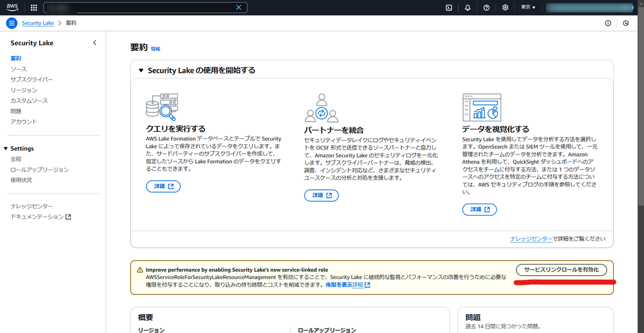Open the hexagon tools icon at top right
The image size is (644, 333).
pos(626,23)
